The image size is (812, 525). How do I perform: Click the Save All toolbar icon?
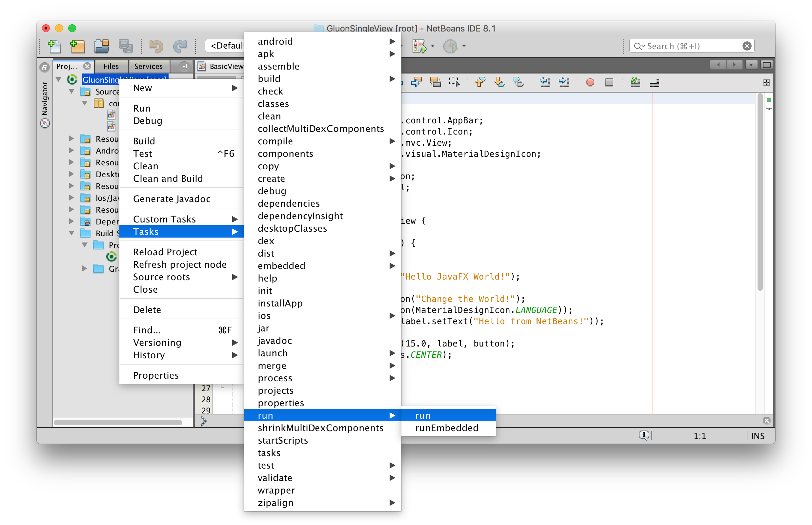point(125,46)
